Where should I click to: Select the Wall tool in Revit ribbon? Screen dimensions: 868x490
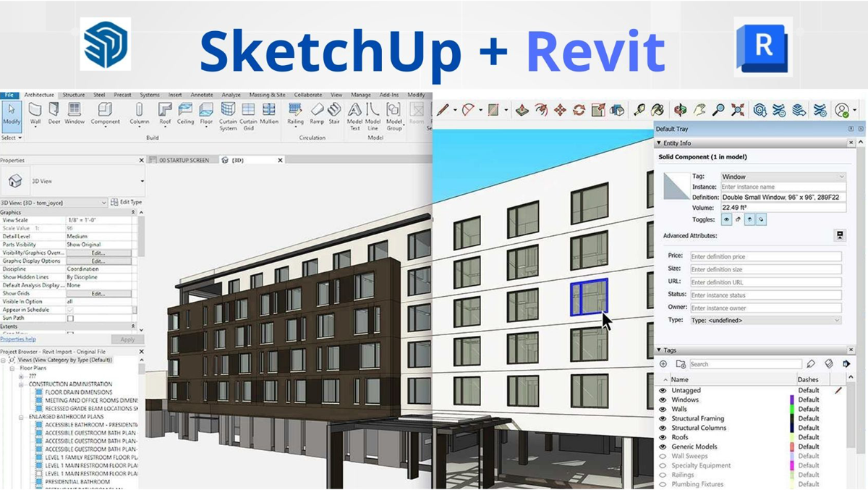(x=35, y=113)
